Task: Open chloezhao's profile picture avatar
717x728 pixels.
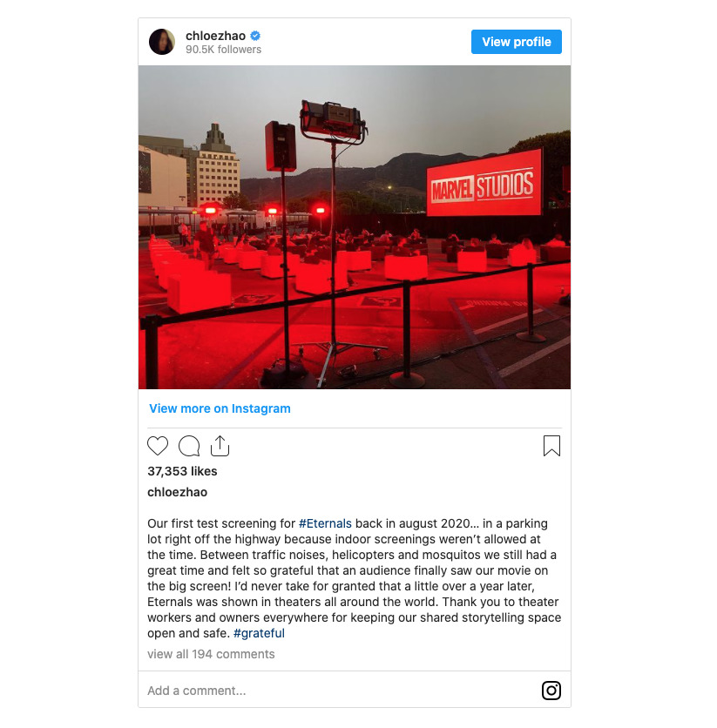Action: coord(162,42)
